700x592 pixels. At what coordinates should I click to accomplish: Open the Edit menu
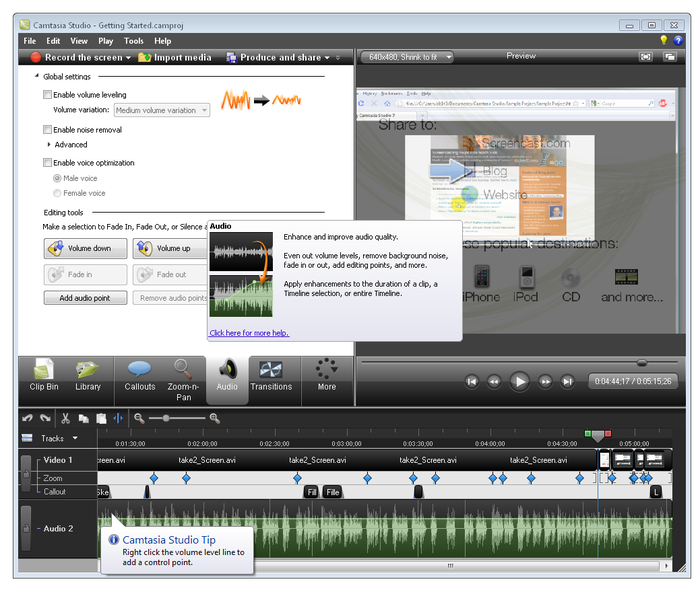(x=53, y=41)
